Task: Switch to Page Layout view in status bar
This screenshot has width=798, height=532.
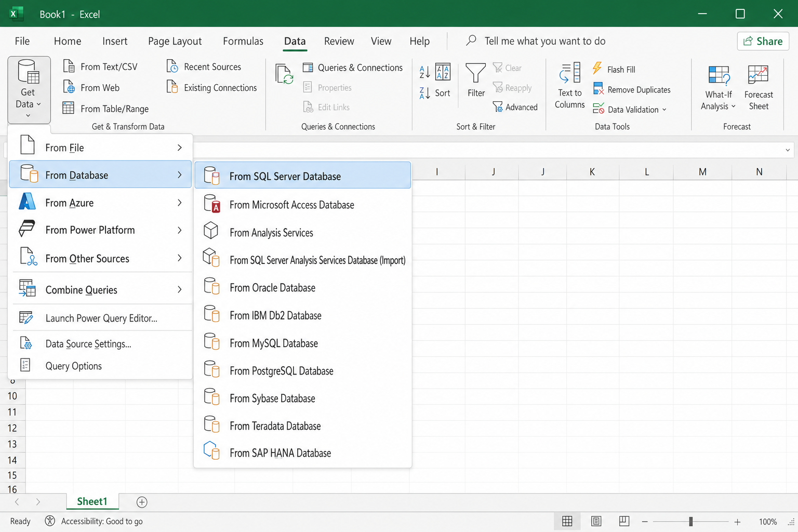Action: pos(596,521)
